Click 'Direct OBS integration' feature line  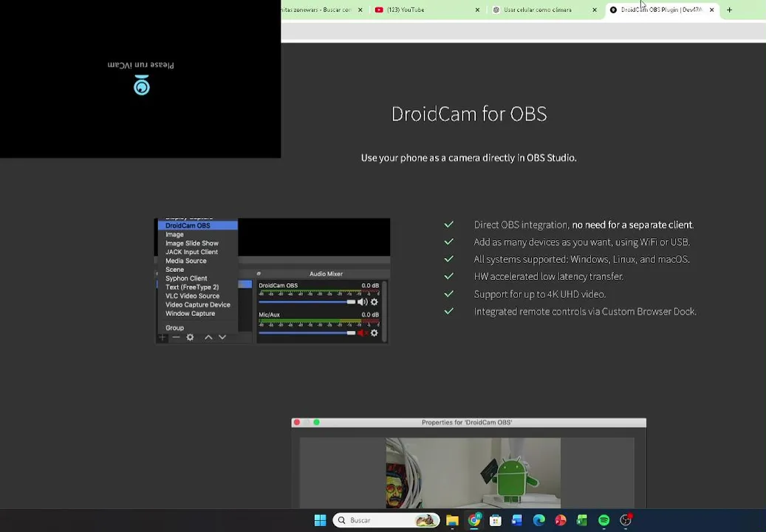tap(584, 225)
